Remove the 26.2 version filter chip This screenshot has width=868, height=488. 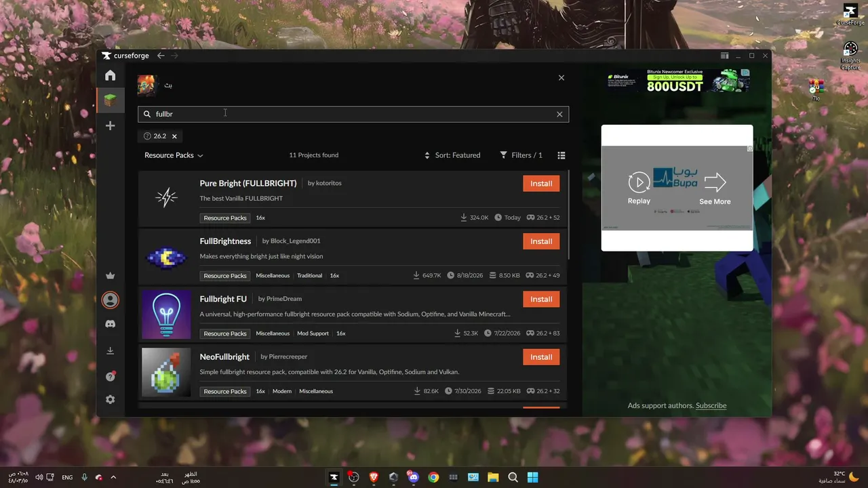click(x=174, y=136)
